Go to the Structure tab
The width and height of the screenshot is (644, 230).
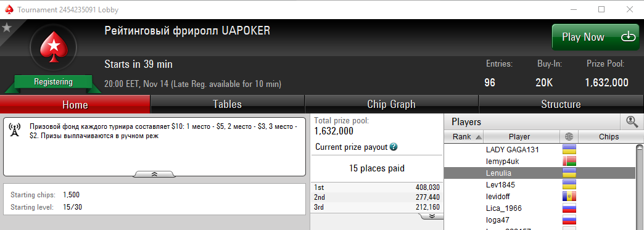click(x=561, y=104)
